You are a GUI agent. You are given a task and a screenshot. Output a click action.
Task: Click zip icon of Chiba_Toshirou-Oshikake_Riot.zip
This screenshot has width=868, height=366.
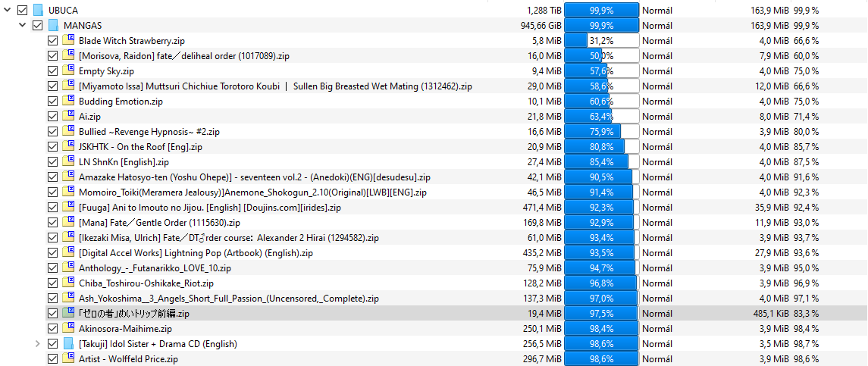point(68,283)
